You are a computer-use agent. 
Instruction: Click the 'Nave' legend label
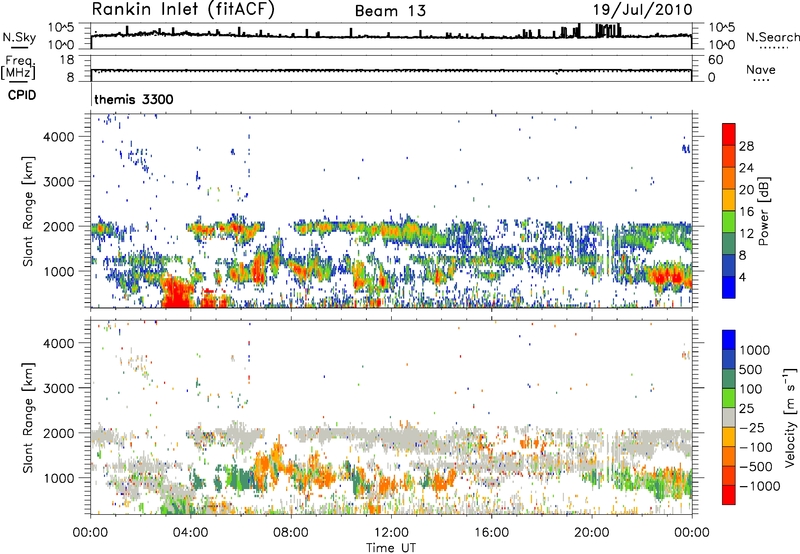pos(760,69)
